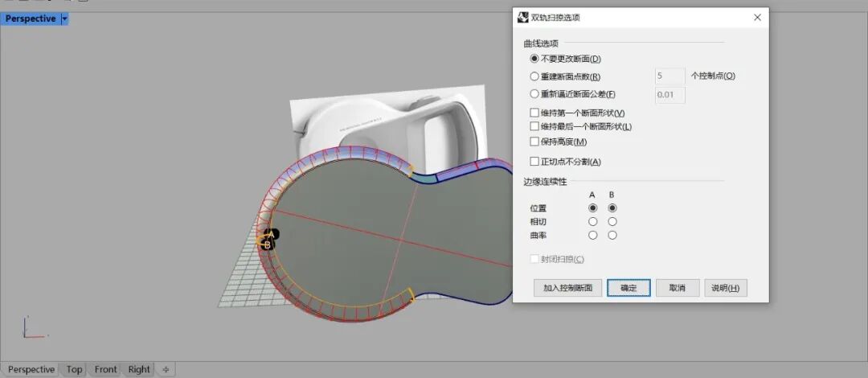Enable the 维持最后一个断面形状(L) checkbox
868x378 pixels.
534,127
